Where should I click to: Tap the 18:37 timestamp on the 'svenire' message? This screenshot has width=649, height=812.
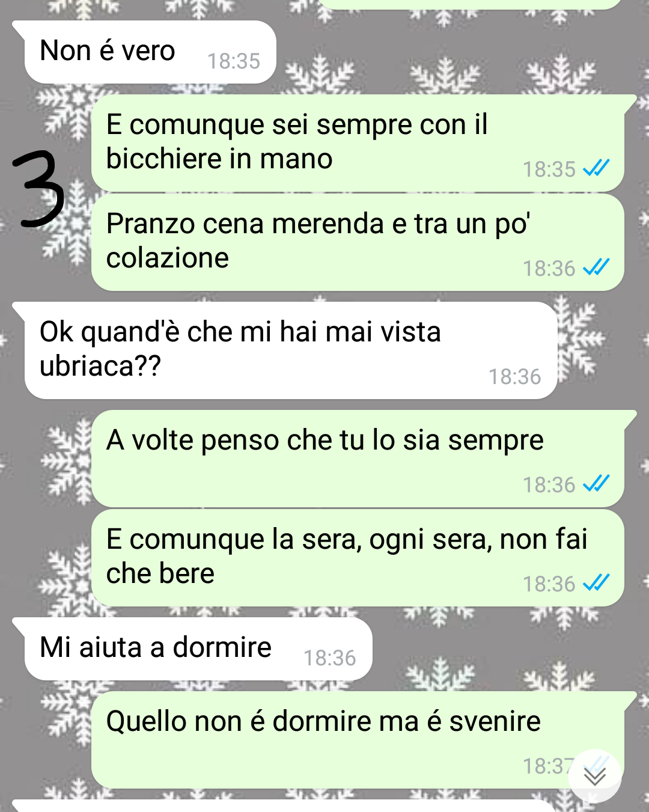548,766
